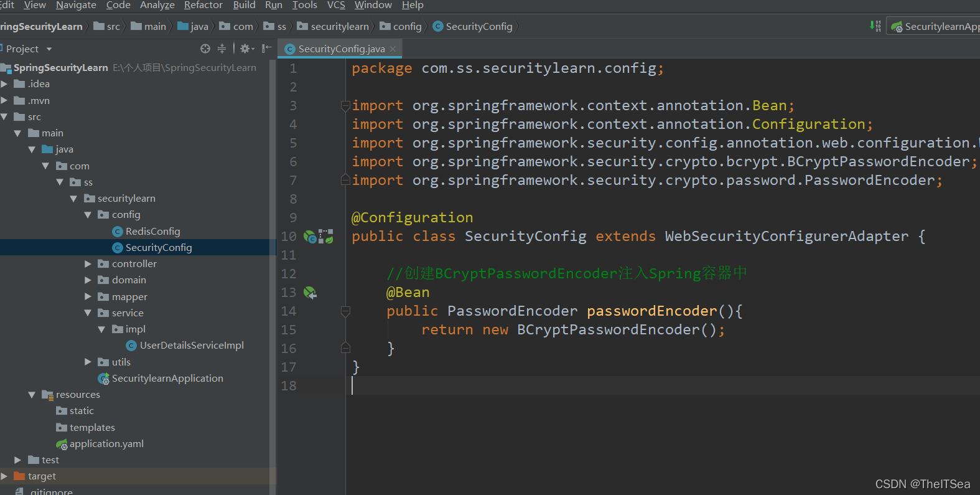Open the Build menu
Viewport: 980px width, 495px height.
click(x=245, y=5)
